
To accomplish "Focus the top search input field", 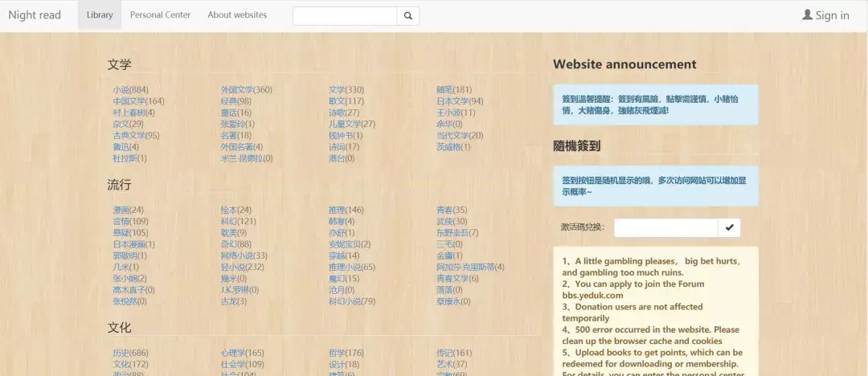I will click(x=345, y=15).
